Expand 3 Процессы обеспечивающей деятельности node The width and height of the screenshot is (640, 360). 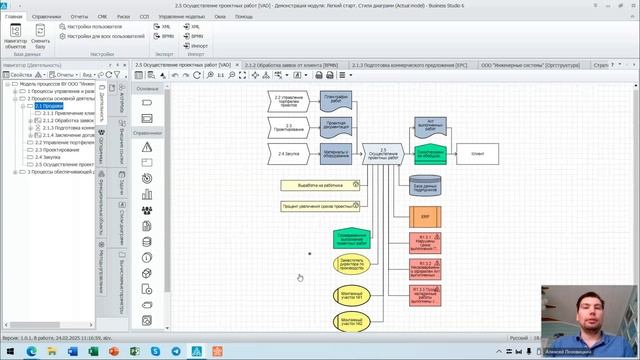pyautogui.click(x=15, y=172)
